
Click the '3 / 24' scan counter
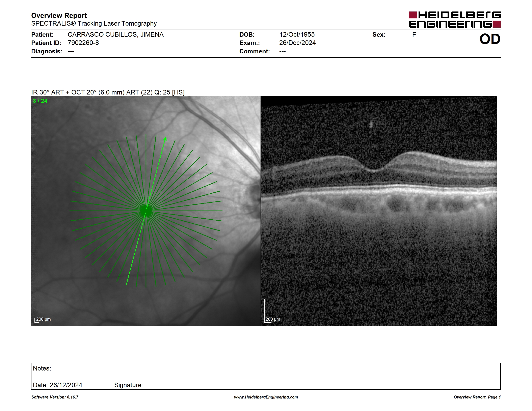[40, 101]
